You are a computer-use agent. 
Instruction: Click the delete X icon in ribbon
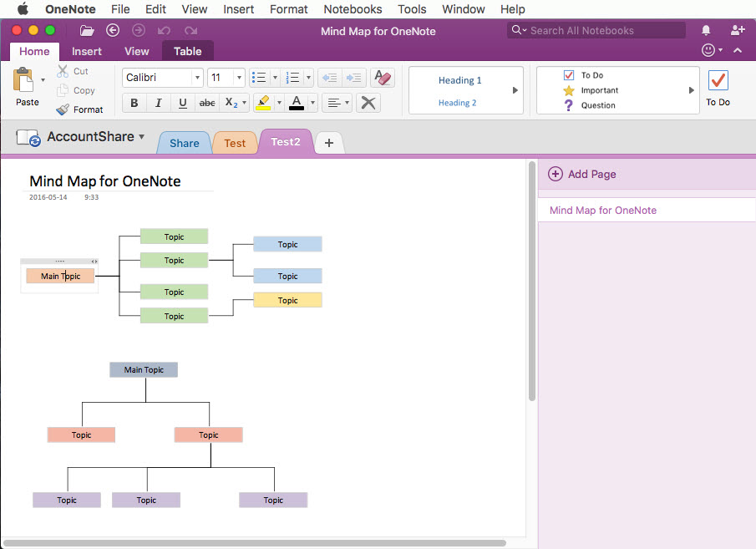[x=368, y=103]
